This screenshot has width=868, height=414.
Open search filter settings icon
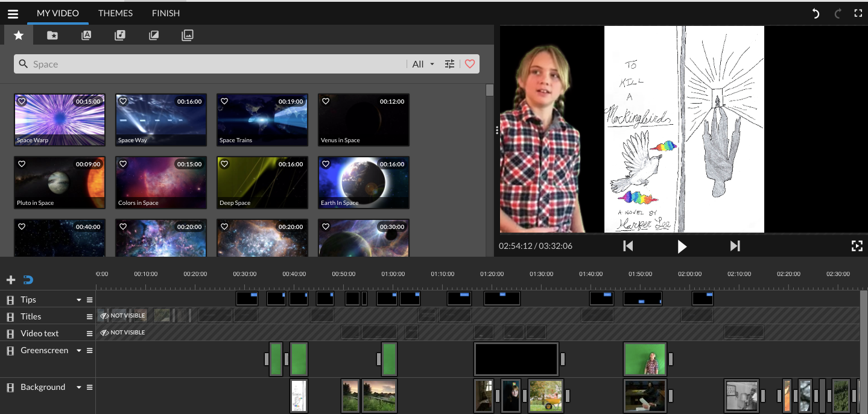pos(449,64)
